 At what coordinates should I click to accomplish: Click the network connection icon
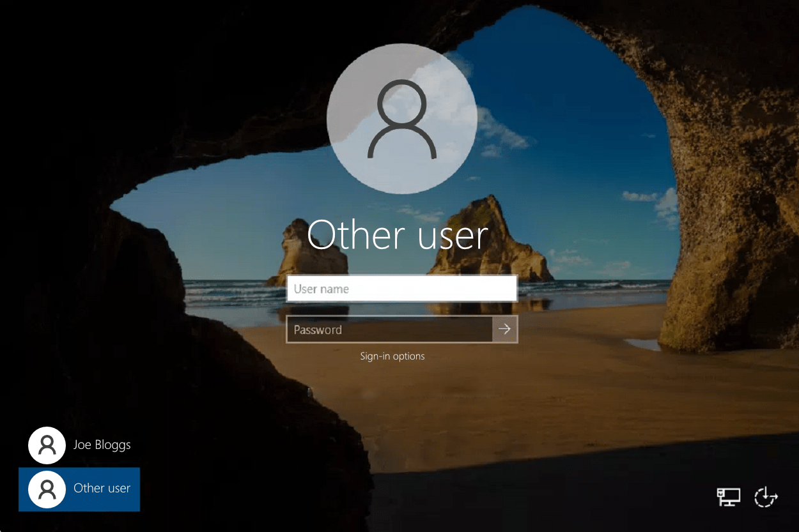[x=728, y=497]
